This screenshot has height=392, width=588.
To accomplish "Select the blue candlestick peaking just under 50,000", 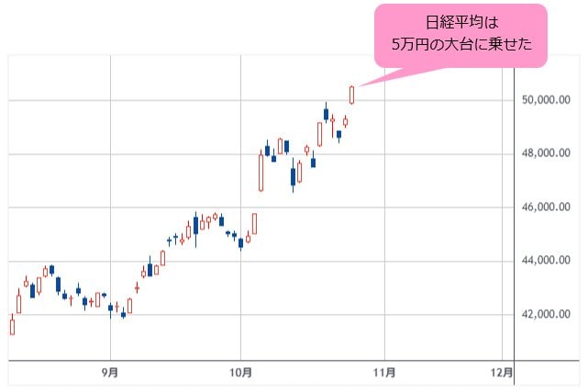I will (x=326, y=114).
